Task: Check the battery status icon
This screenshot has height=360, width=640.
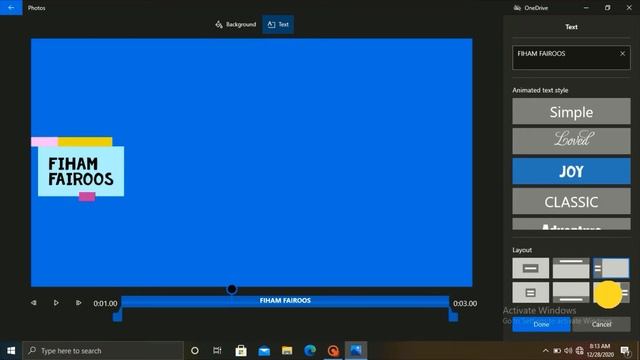Action: (x=557, y=351)
